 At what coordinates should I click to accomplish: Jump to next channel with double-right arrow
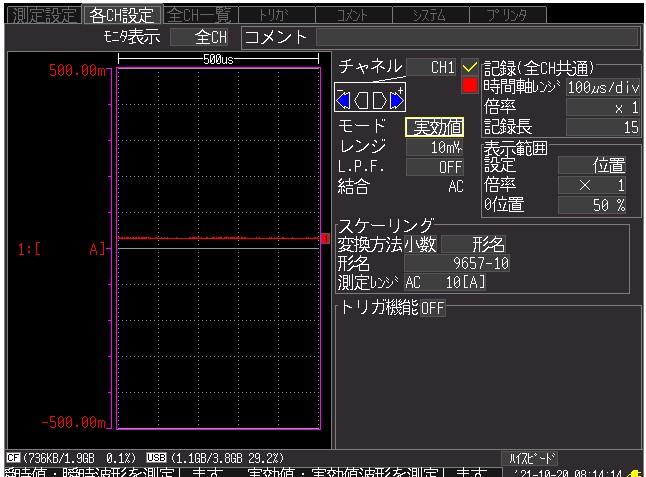pyautogui.click(x=397, y=100)
